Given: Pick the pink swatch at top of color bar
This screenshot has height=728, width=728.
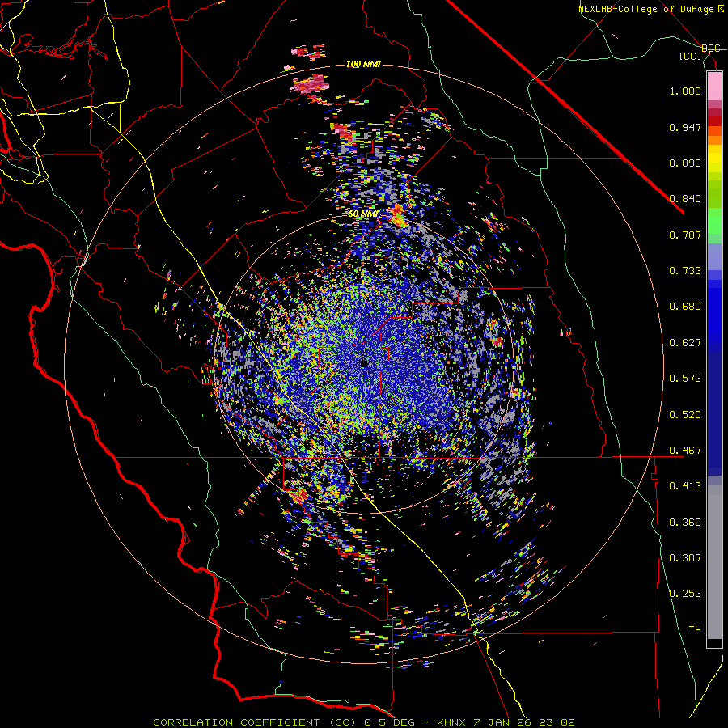Looking at the screenshot, I should click(x=714, y=87).
